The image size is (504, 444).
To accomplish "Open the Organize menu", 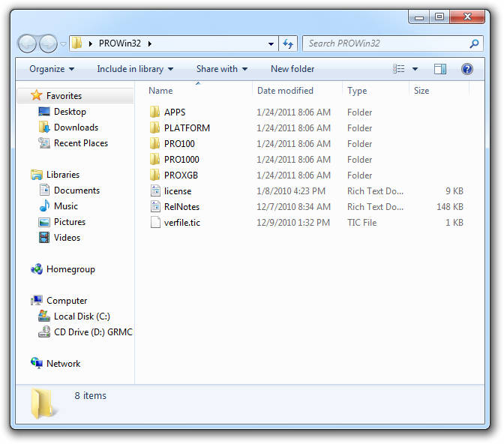I will coord(52,69).
